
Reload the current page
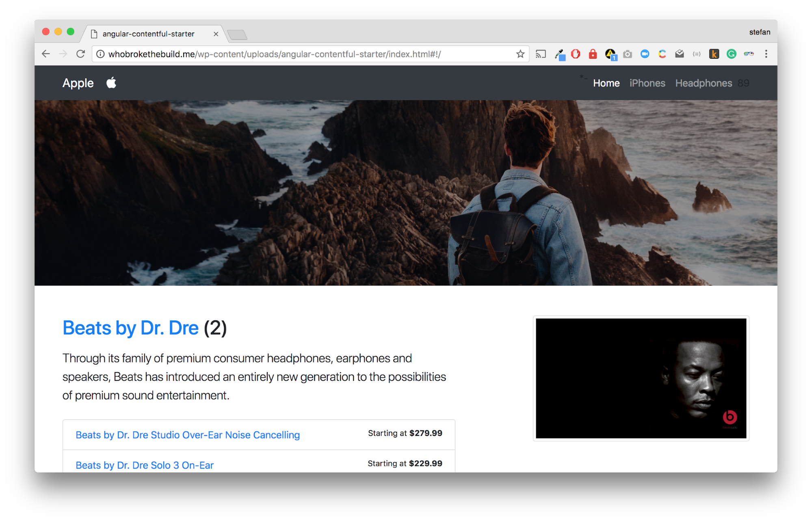(80, 54)
